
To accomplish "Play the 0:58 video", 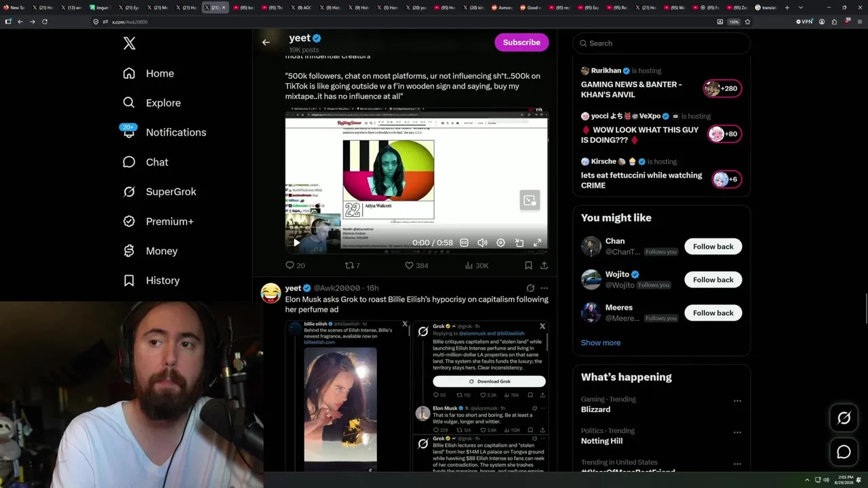I will point(296,243).
